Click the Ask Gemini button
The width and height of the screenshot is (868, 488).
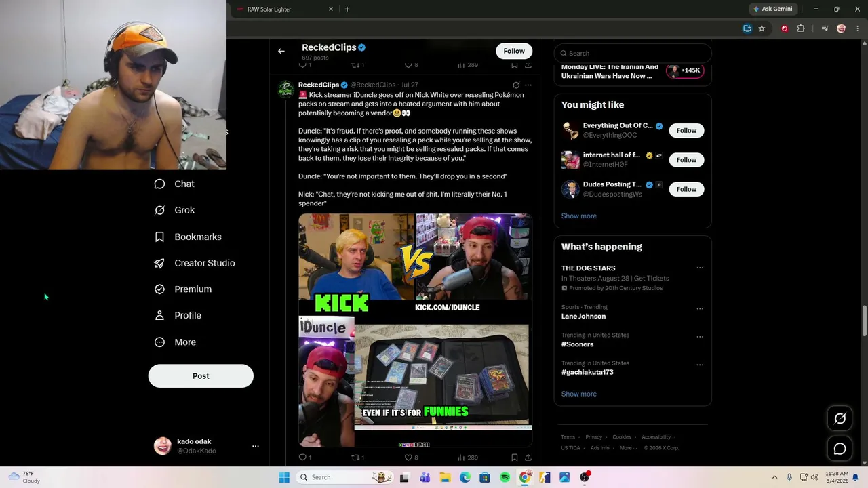pos(772,9)
